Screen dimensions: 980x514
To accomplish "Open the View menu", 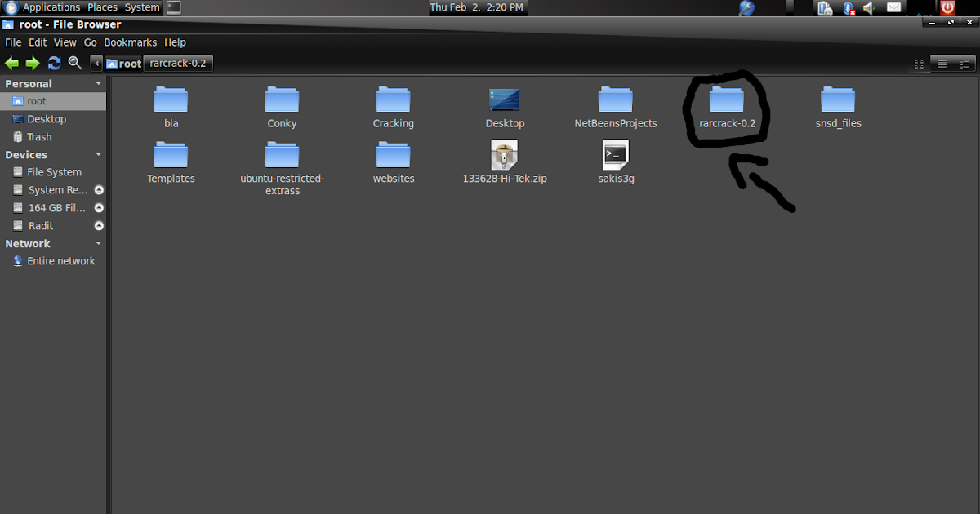I will (65, 42).
